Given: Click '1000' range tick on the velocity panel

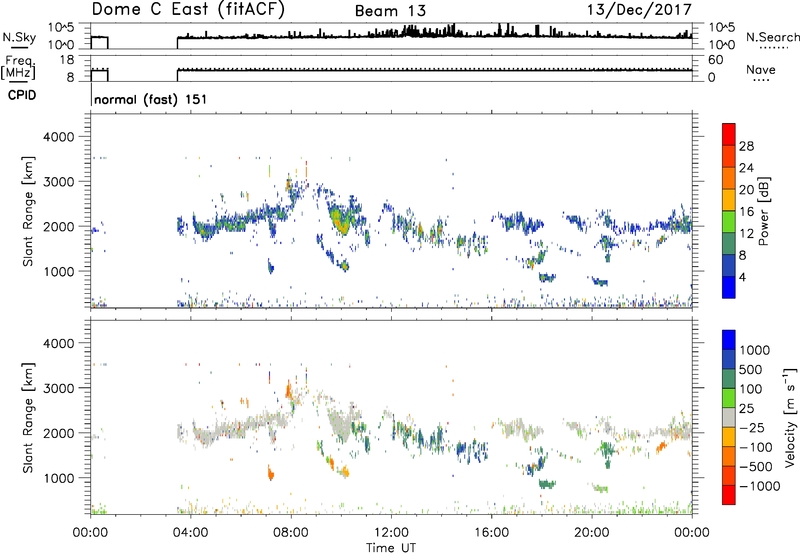Looking at the screenshot, I should coord(58,478).
